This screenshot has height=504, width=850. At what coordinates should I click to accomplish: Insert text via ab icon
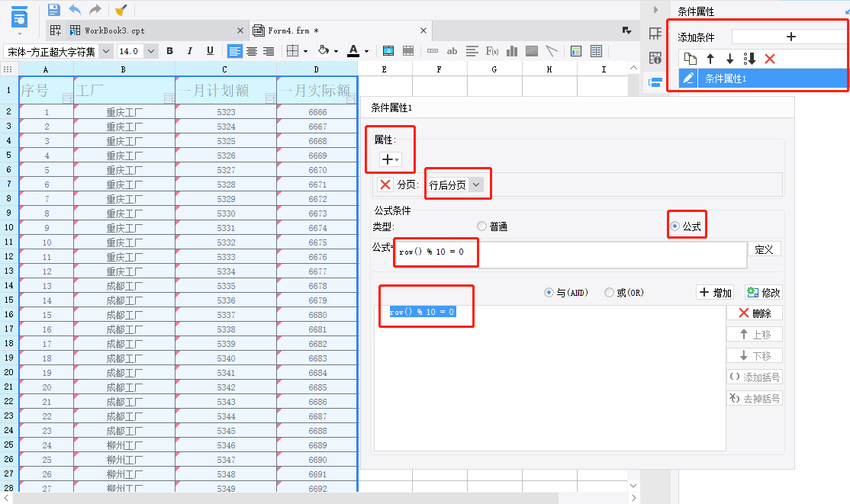click(x=452, y=51)
